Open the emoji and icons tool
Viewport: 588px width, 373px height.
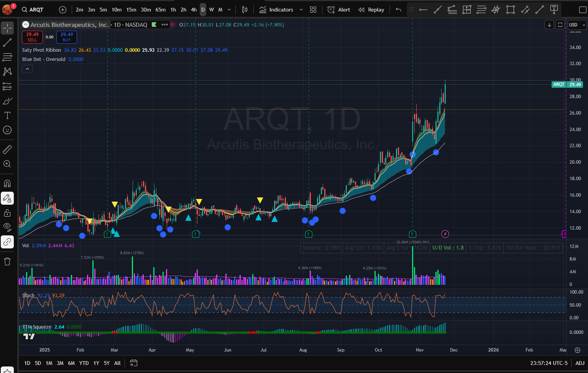pyautogui.click(x=7, y=130)
